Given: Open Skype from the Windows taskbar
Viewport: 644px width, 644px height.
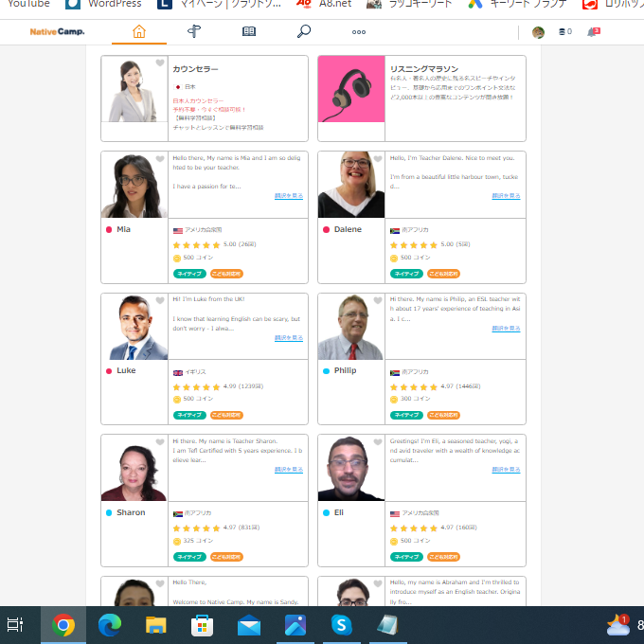Looking at the screenshot, I should [341, 624].
